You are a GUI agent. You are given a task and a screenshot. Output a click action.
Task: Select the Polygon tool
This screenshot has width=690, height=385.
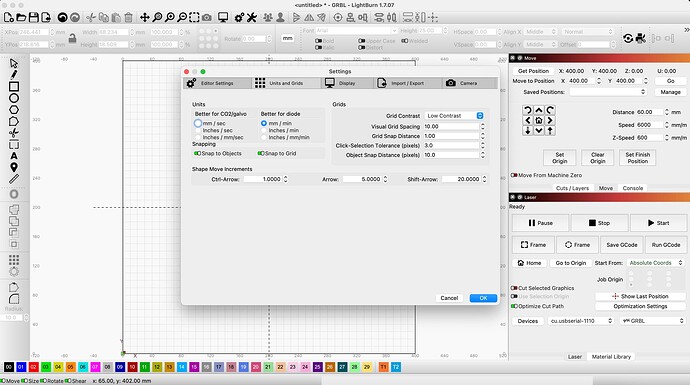14,110
